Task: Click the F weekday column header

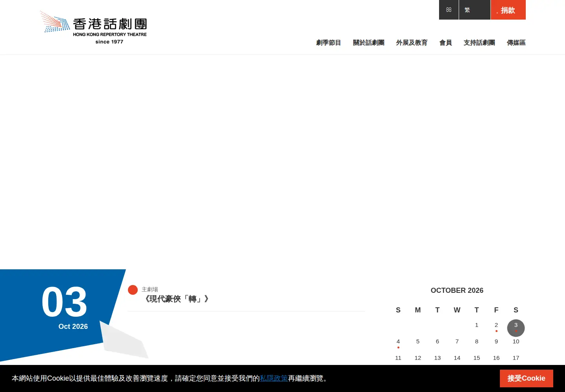Action: 496,310
